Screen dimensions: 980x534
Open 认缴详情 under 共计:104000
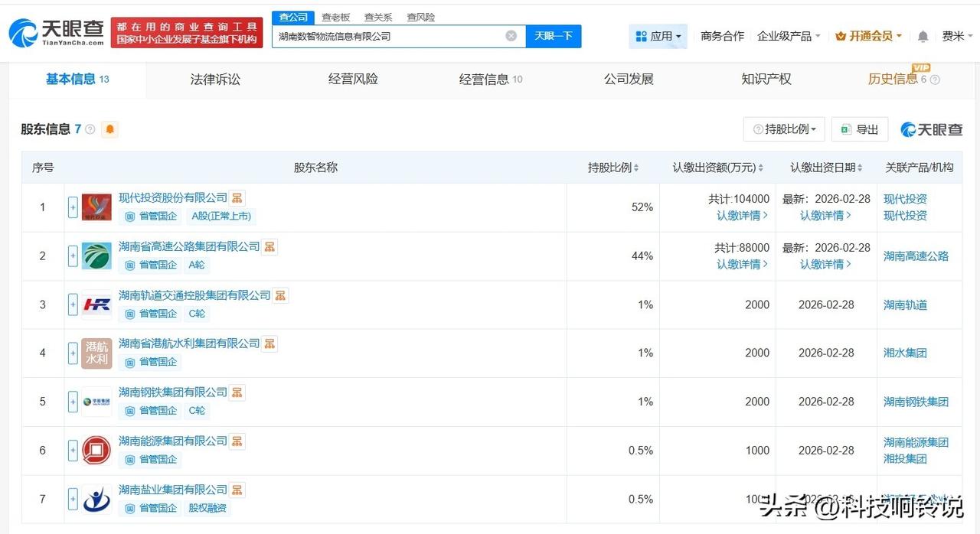pyautogui.click(x=742, y=216)
